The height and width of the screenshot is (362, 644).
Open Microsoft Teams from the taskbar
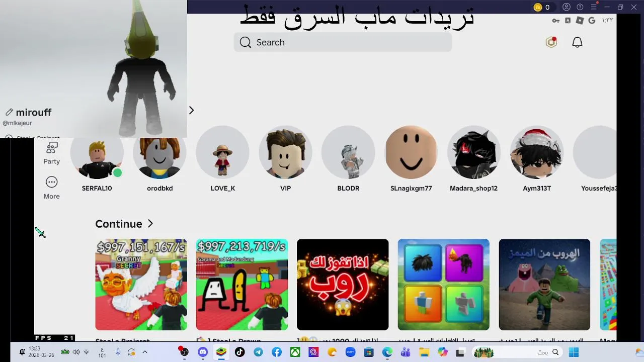click(406, 352)
